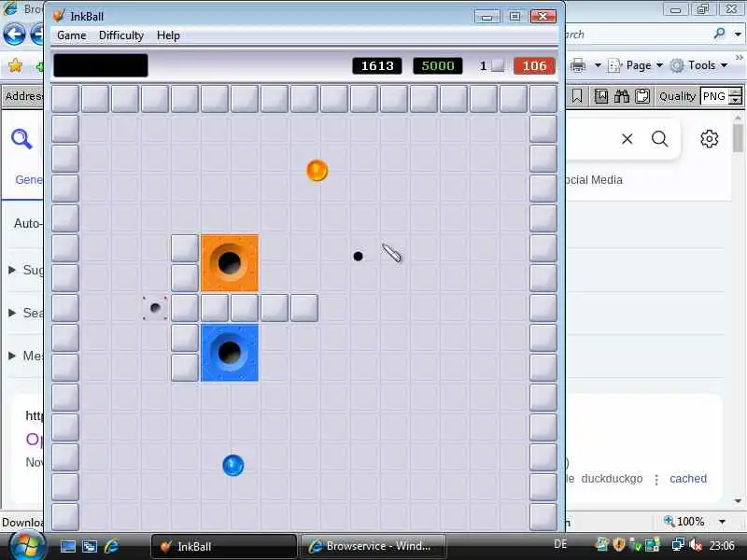Click the blue magnifier logo on page
747x560 pixels.
coord(21,139)
